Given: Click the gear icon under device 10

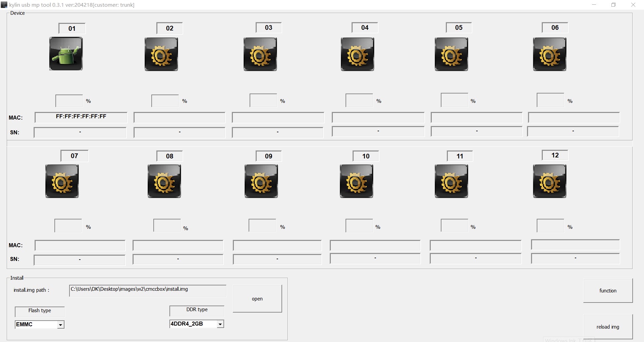Looking at the screenshot, I should (357, 181).
